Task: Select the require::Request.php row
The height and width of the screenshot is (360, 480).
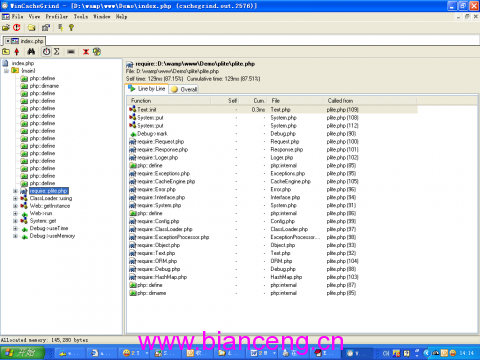Action: (x=273, y=142)
